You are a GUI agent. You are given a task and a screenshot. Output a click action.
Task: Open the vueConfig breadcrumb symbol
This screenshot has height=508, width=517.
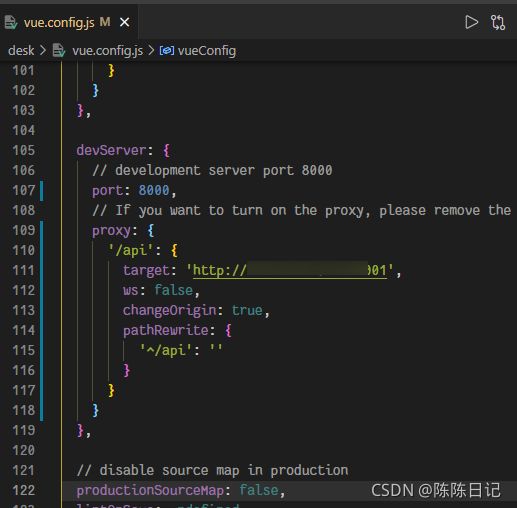pyautogui.click(x=207, y=51)
